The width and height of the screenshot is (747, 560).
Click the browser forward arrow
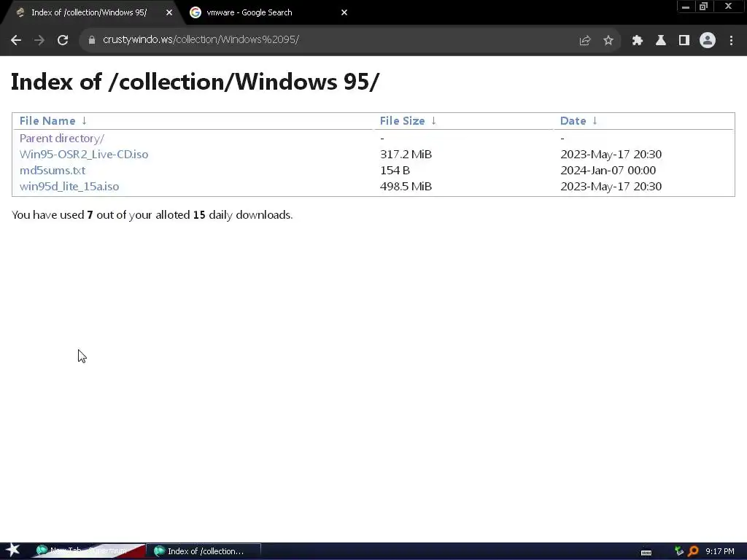pyautogui.click(x=39, y=41)
